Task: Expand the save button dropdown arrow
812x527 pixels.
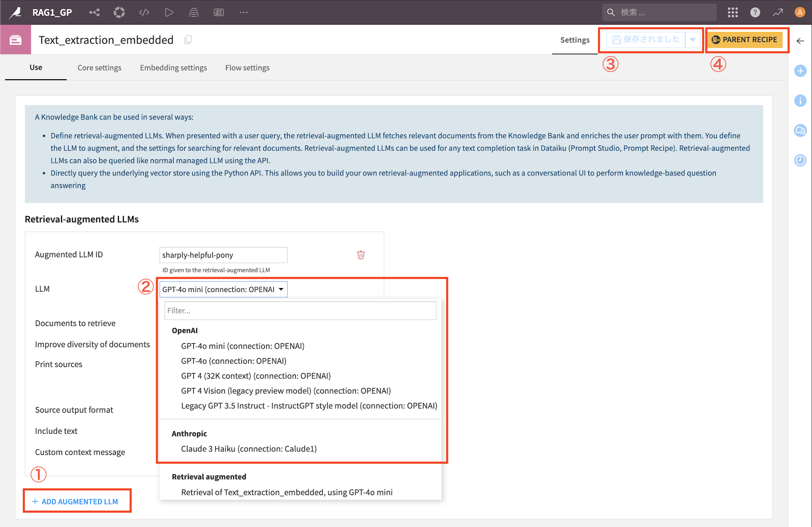Action: tap(693, 40)
